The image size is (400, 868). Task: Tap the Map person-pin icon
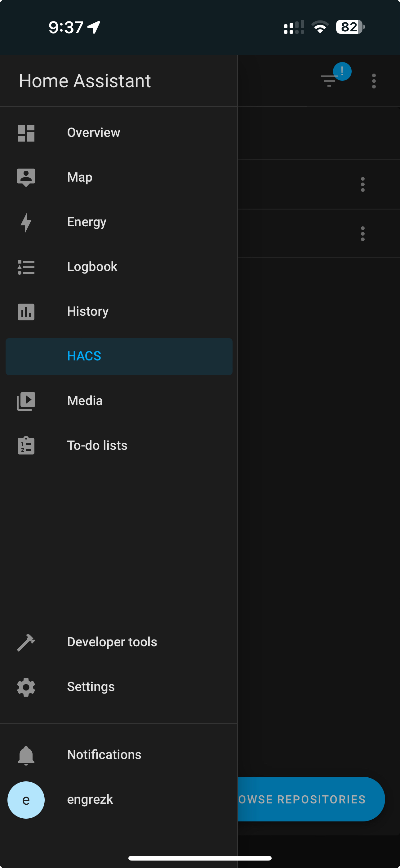26,177
